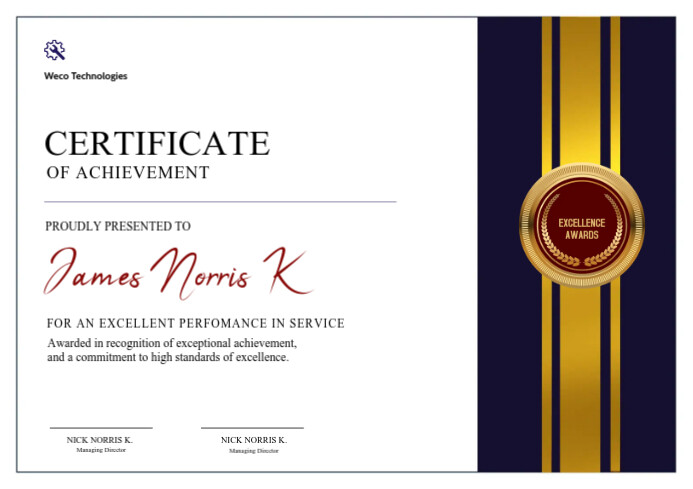Select the PROUDLY PRESENTED TO text
This screenshot has width=693, height=489.
pos(118,227)
